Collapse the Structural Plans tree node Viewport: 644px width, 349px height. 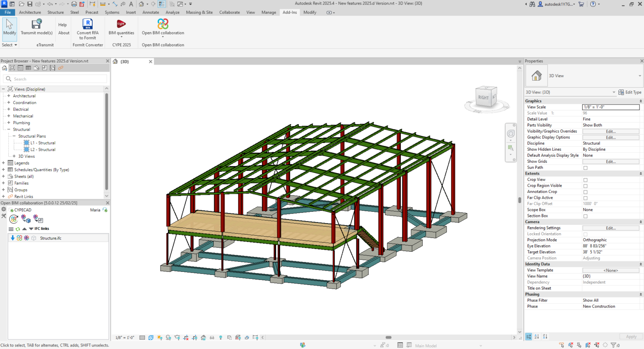point(14,136)
